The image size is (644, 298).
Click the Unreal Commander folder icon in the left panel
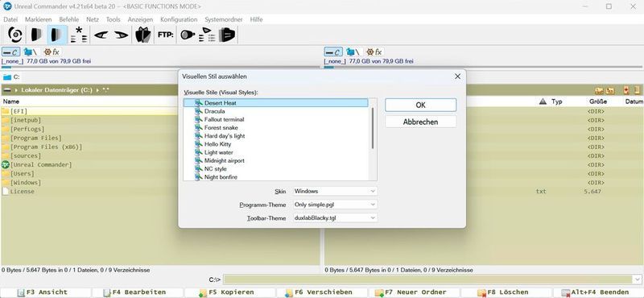[x=6, y=164]
